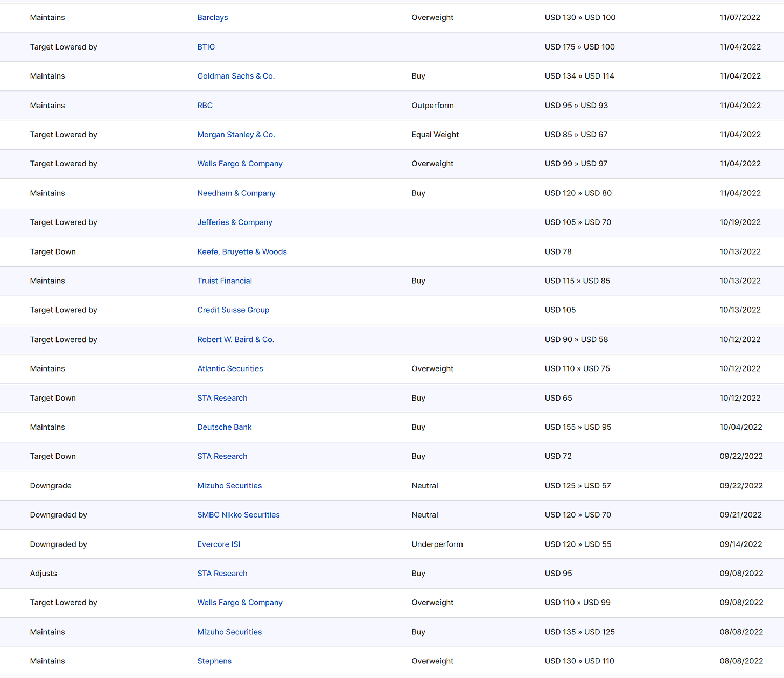Open the Deutsche Bank link
This screenshot has width=784, height=678.
click(225, 427)
